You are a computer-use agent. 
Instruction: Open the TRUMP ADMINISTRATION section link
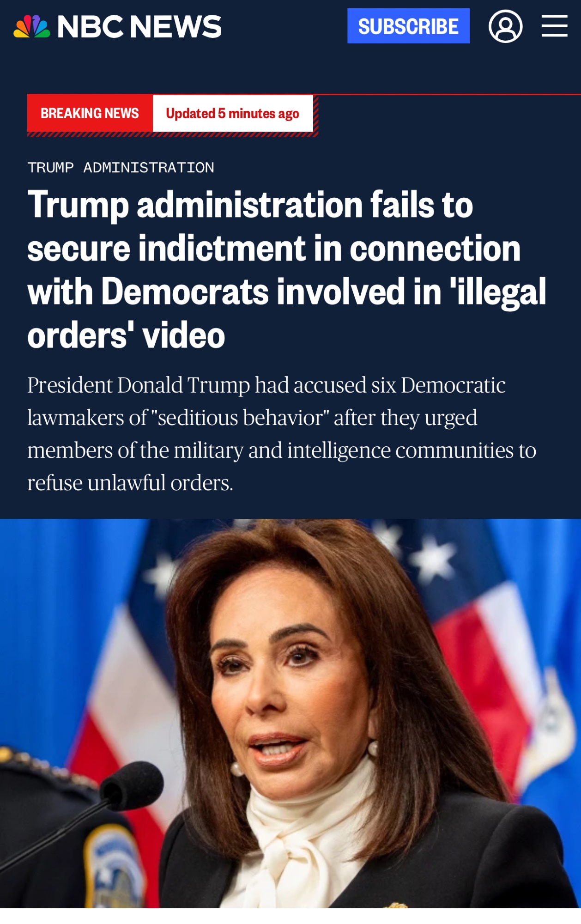(x=121, y=167)
